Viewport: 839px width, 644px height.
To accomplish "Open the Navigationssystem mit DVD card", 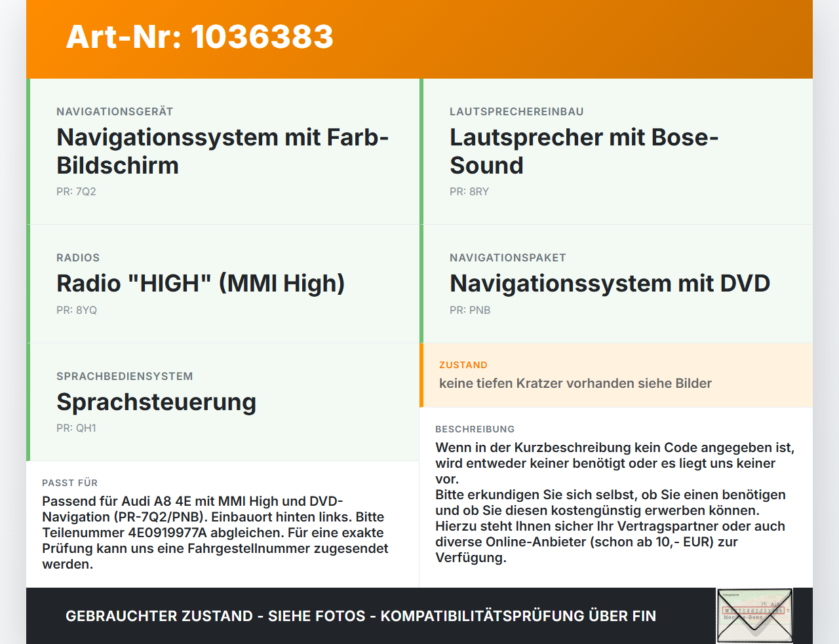I will 616,284.
